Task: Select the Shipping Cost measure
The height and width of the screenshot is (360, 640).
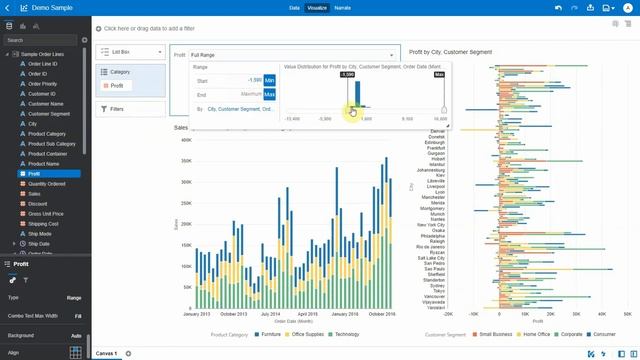Action: (43, 224)
